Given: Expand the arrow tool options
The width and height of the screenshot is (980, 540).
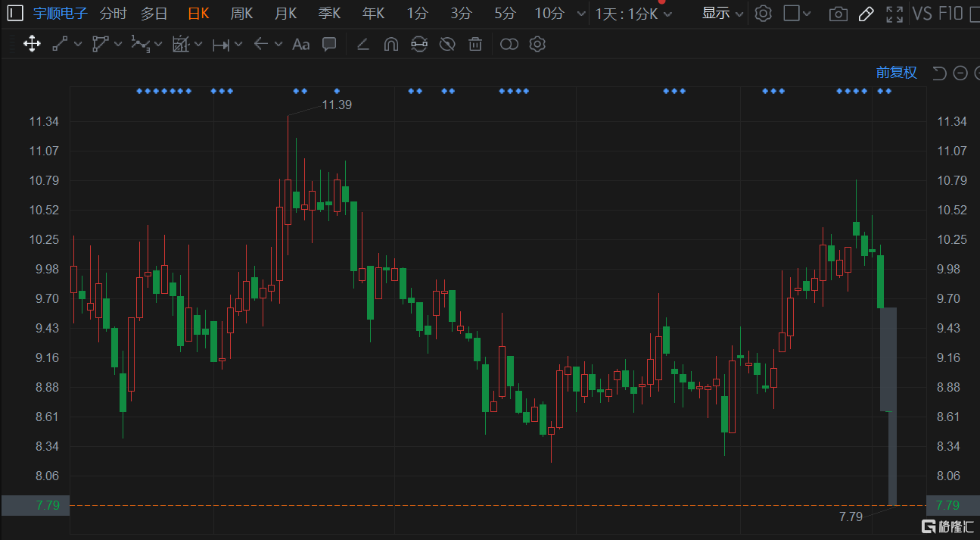Looking at the screenshot, I should tap(278, 44).
